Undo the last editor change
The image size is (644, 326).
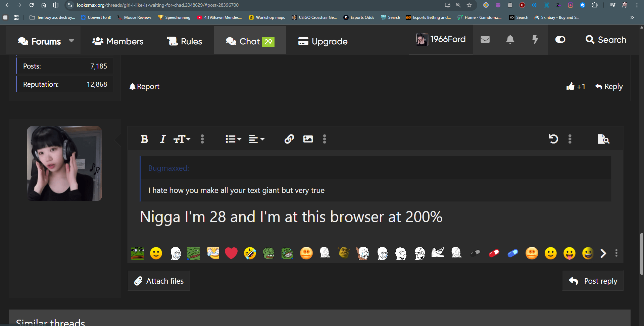[x=553, y=139]
